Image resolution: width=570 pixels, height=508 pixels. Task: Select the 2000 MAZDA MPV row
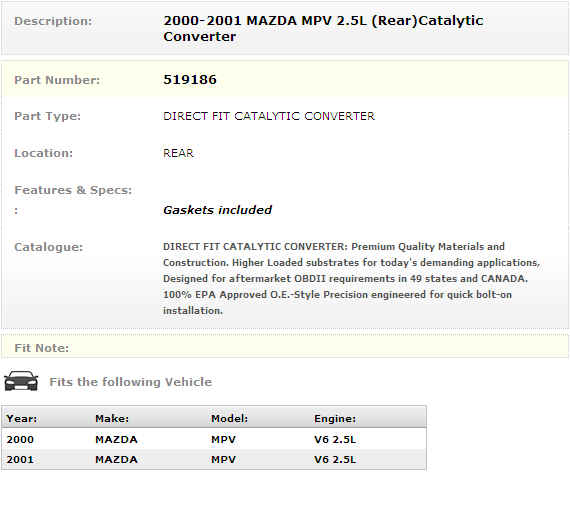tap(214, 439)
